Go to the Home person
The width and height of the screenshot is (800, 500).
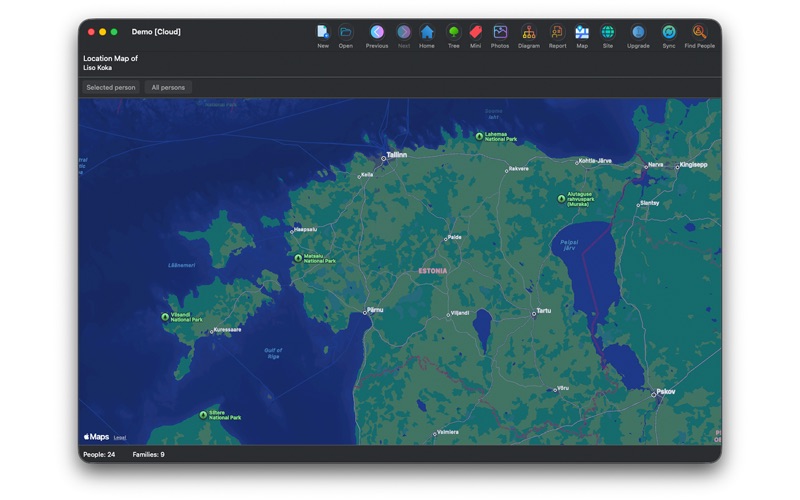pyautogui.click(x=427, y=32)
